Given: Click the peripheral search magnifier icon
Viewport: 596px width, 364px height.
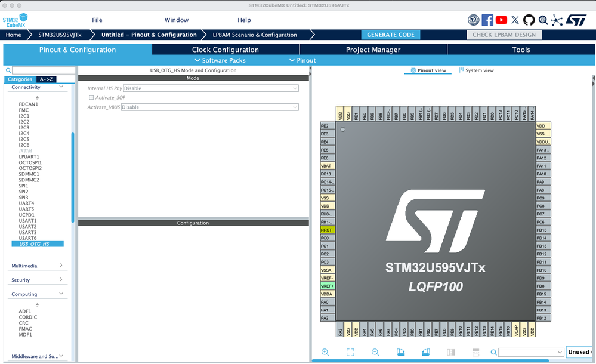Looking at the screenshot, I should tap(8, 70).
